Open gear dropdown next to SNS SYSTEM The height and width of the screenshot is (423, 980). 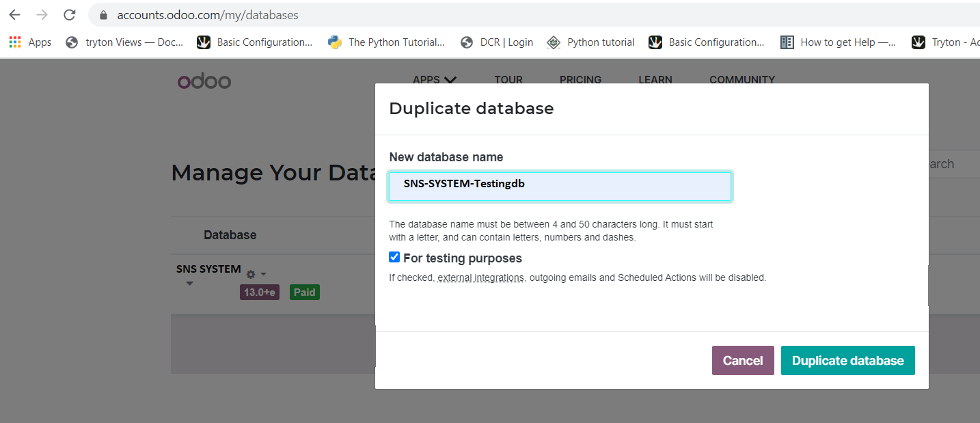tap(256, 274)
